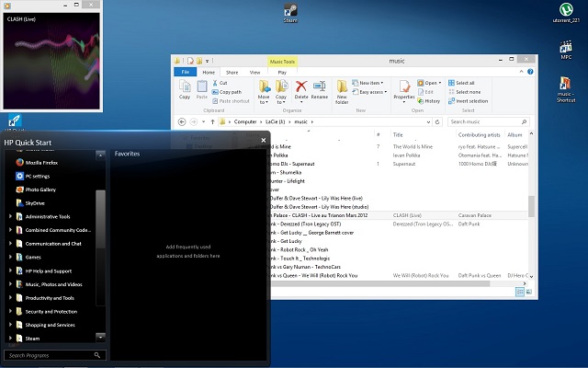Screen dimensions: 588x368
Task: Switch to details view in Explorer
Action: click(520, 292)
